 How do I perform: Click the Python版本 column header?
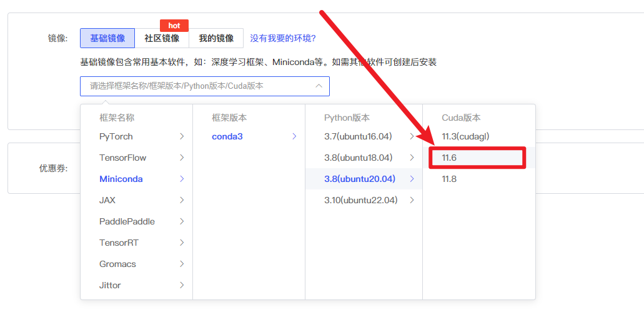(x=347, y=118)
